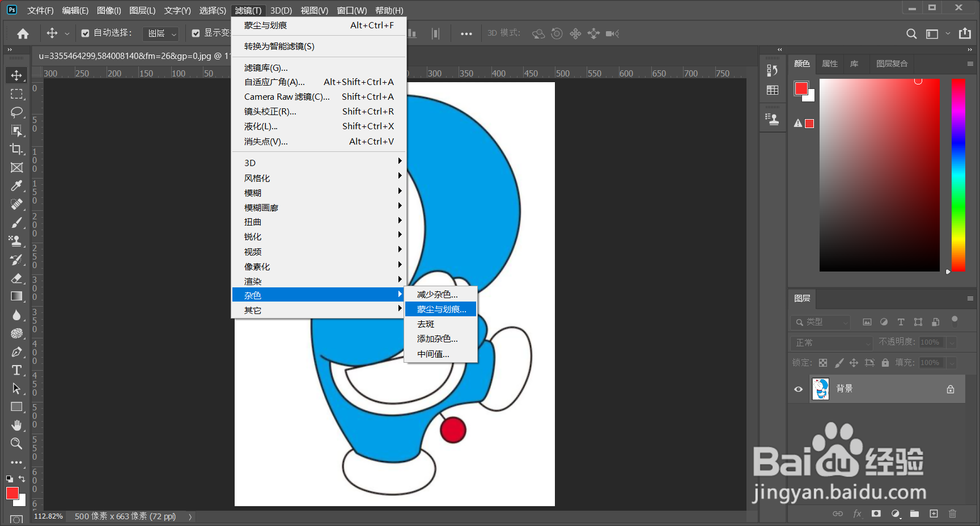Toggle the 自动选择 checkbox
Viewport: 980px width, 526px height.
[85, 33]
